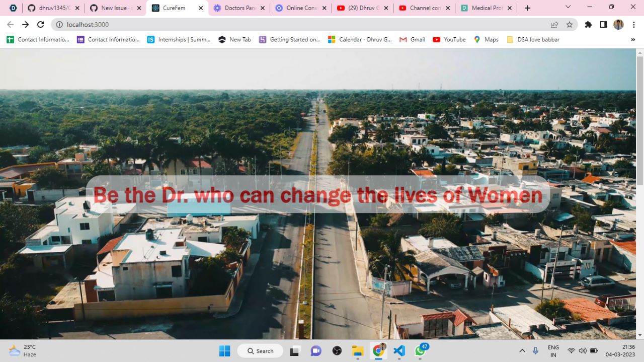View site information icon in address bar
Image resolution: width=644 pixels, height=362 pixels.
click(x=59, y=25)
